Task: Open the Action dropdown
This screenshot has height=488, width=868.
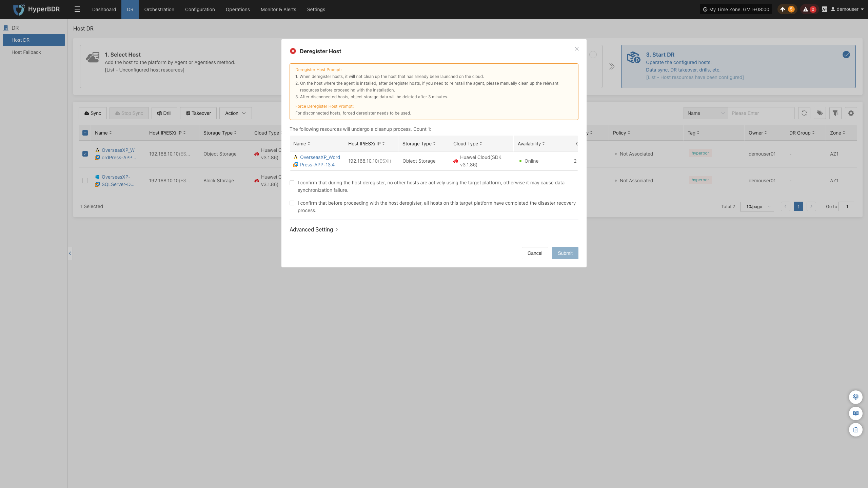Action: click(x=236, y=113)
